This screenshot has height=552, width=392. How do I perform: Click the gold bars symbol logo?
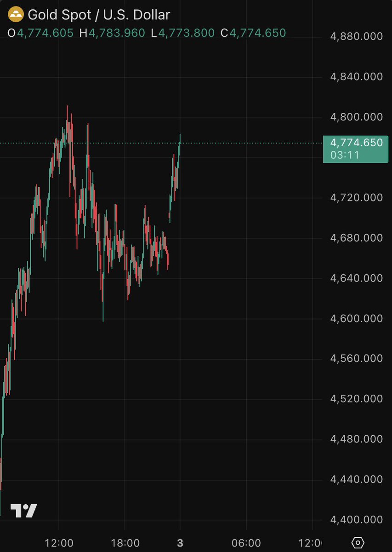tap(17, 15)
